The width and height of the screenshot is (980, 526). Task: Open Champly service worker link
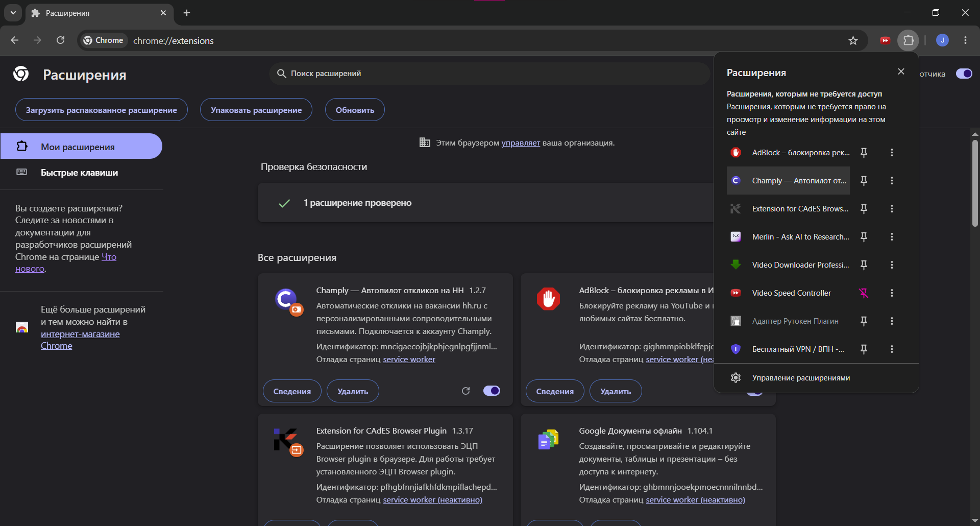point(409,360)
